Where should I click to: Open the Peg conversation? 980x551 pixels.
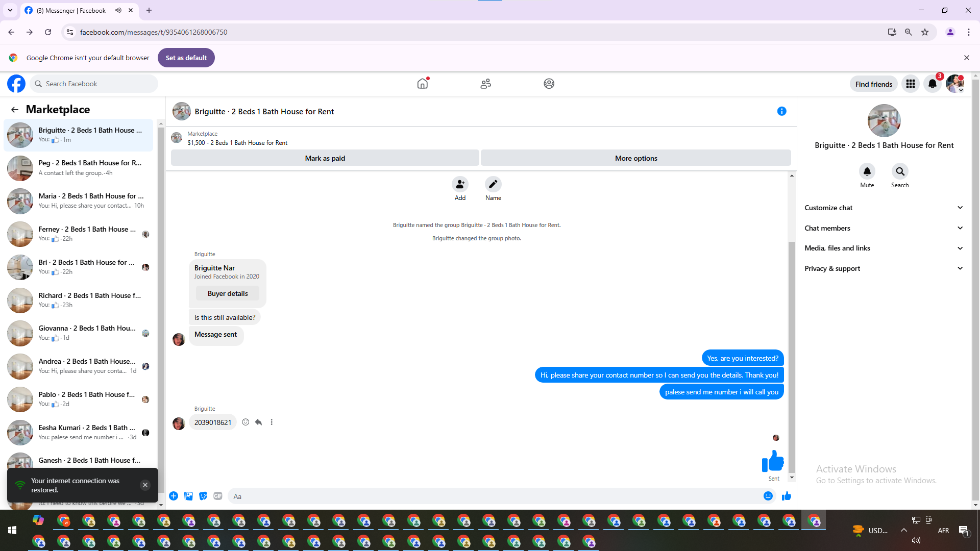[79, 168]
